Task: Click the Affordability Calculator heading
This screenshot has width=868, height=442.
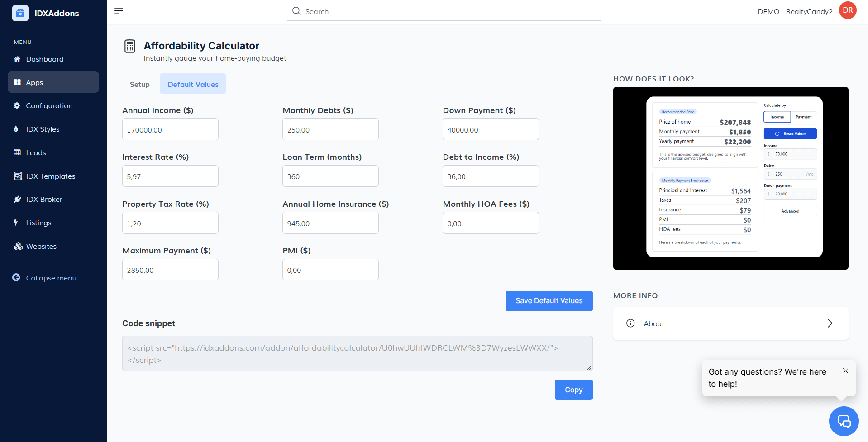Action: pyautogui.click(x=201, y=46)
